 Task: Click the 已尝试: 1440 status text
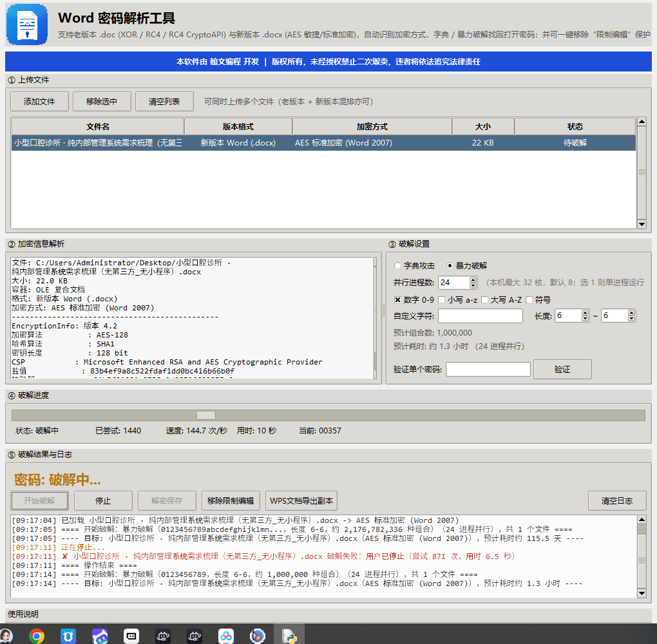(x=118, y=430)
